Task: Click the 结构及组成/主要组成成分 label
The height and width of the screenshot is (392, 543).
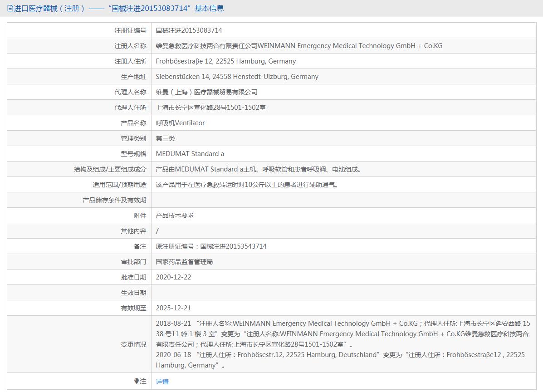Action: [x=110, y=169]
